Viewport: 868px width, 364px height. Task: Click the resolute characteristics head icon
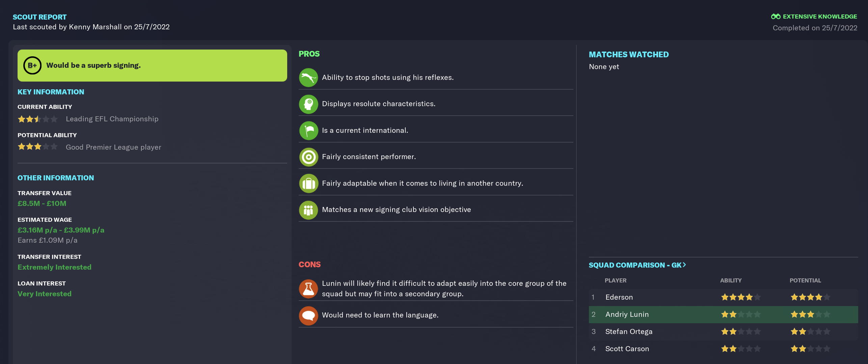coord(308,104)
